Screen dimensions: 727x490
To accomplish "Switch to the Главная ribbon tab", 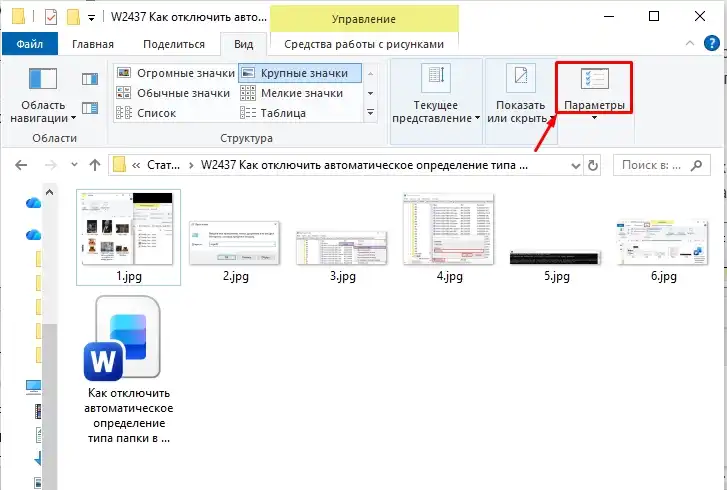I will tap(93, 44).
